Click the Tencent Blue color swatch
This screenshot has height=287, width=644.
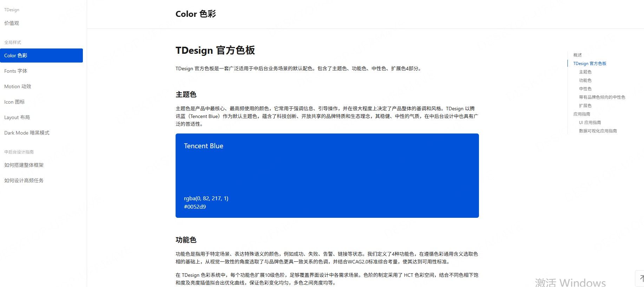pos(327,176)
